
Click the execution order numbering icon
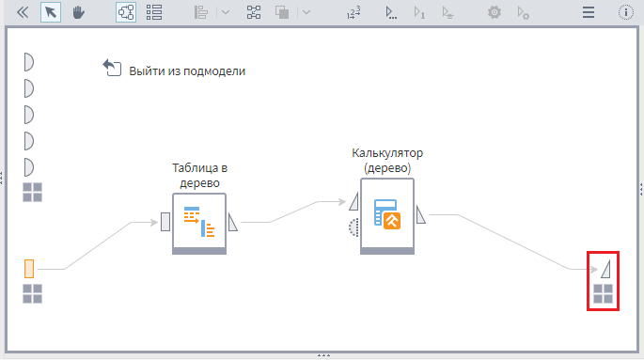(353, 12)
